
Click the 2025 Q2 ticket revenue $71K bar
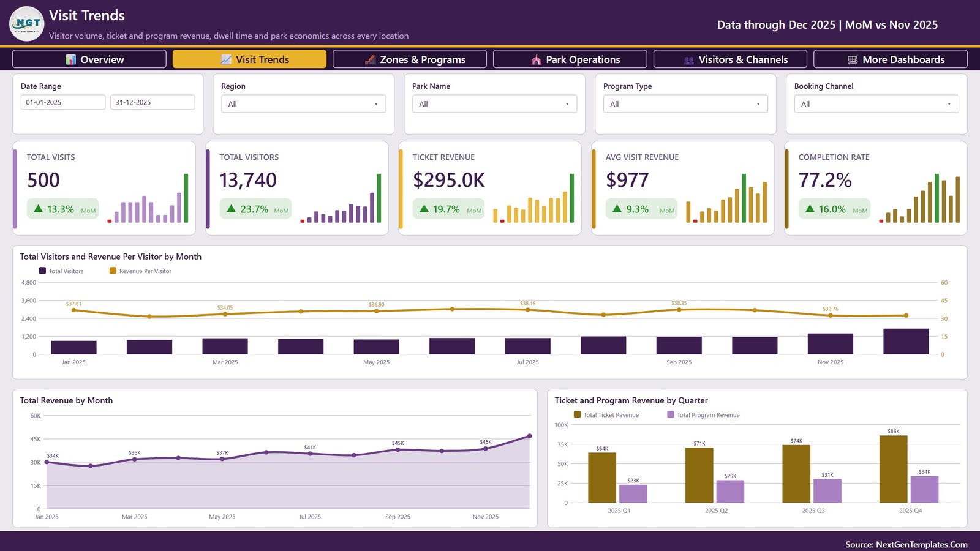pos(699,475)
